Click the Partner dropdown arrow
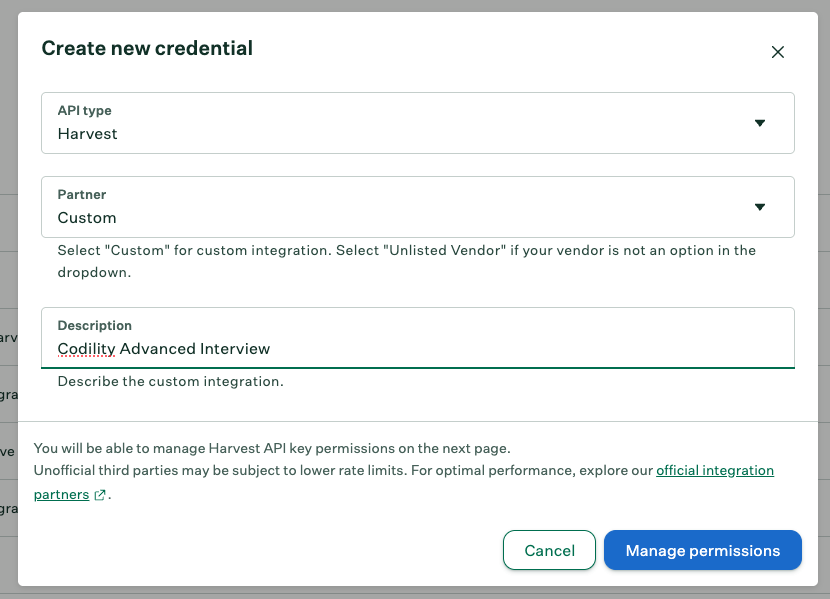 759,207
